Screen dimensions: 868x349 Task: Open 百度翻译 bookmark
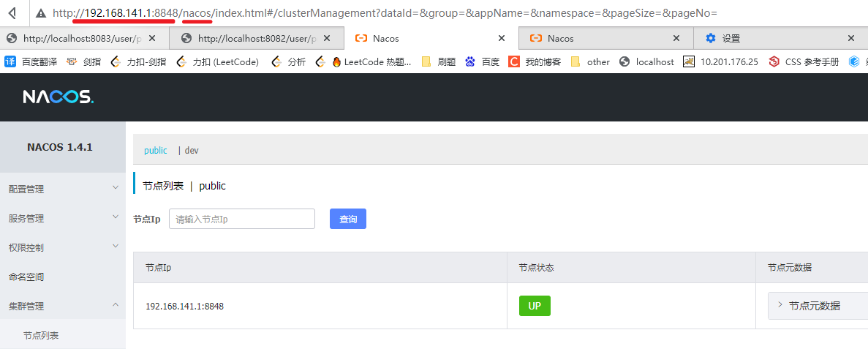(31, 61)
